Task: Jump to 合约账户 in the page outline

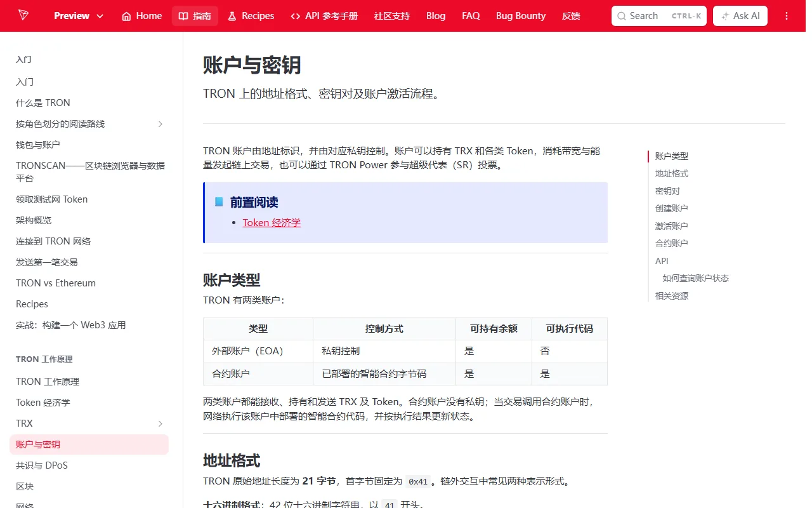Action: pyautogui.click(x=672, y=243)
